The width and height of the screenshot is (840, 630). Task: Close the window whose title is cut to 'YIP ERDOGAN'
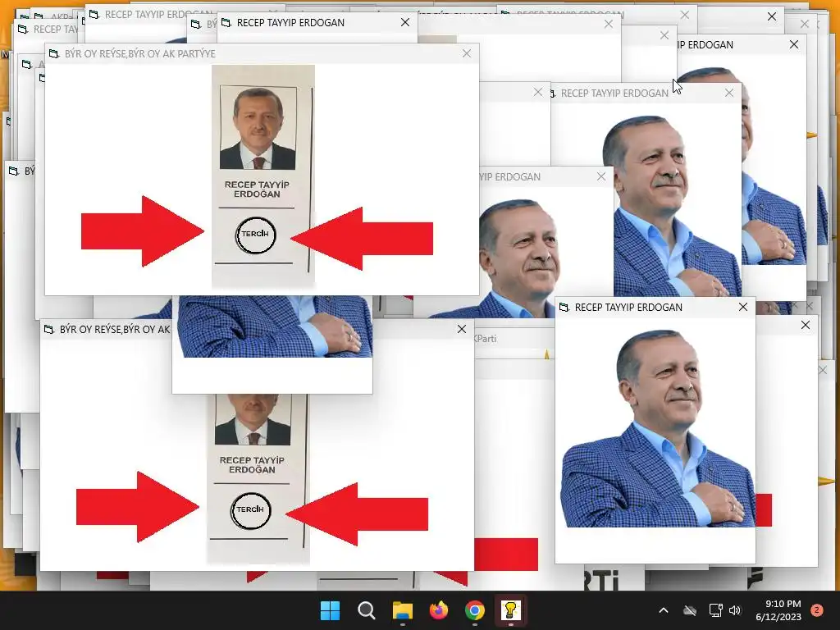601,176
